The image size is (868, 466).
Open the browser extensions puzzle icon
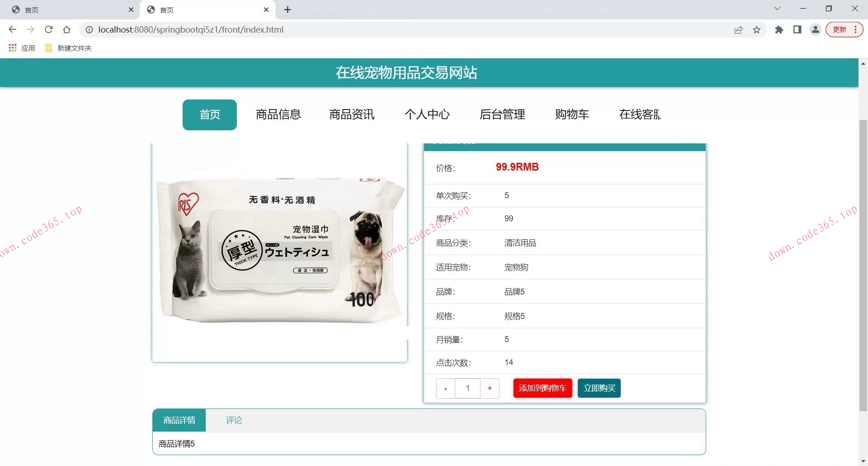779,29
